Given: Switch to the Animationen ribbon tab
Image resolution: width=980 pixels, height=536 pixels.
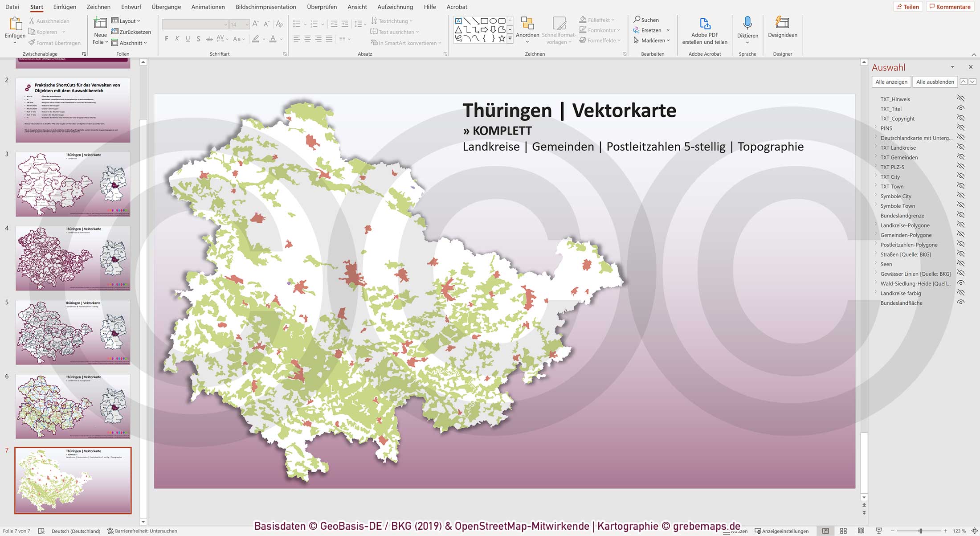Looking at the screenshot, I should [x=208, y=7].
